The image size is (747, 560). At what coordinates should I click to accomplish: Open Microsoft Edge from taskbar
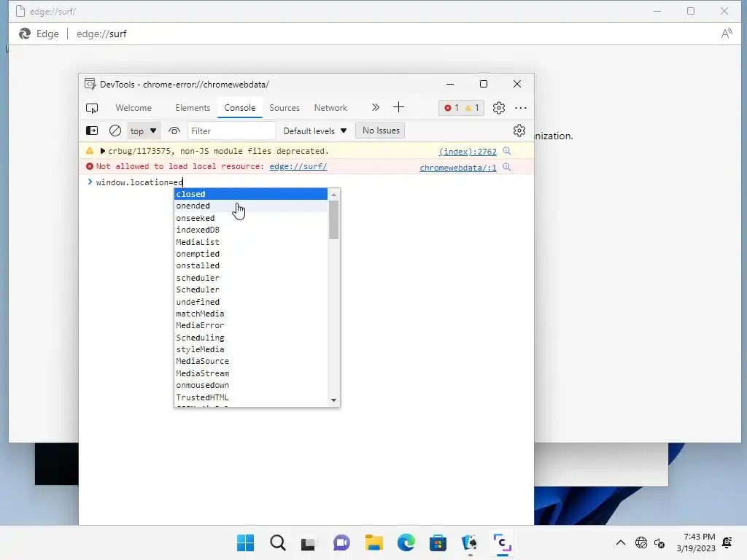(x=406, y=542)
